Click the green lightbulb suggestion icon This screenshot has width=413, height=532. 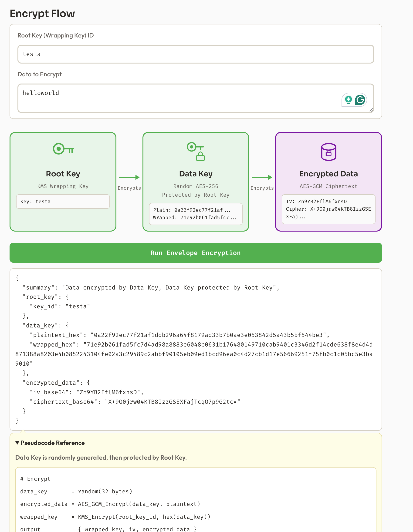349,100
